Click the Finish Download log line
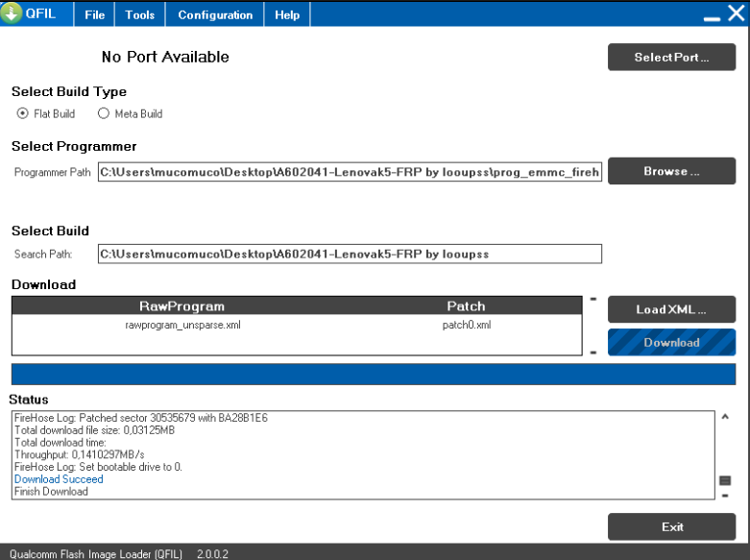 coord(51,492)
